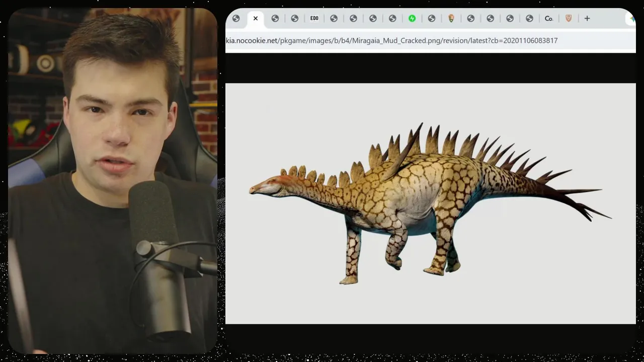
Task: Switch to the green lightning bolt tab
Action: (412, 19)
